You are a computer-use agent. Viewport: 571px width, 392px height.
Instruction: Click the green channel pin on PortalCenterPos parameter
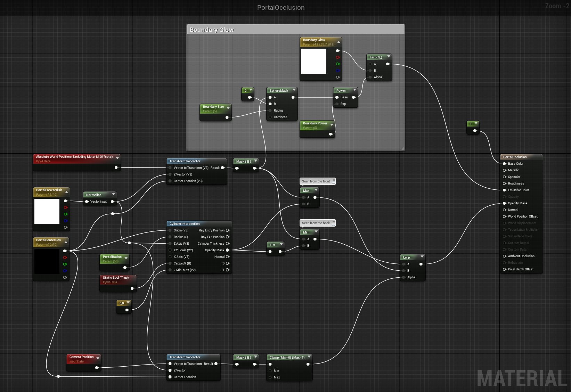click(x=65, y=264)
